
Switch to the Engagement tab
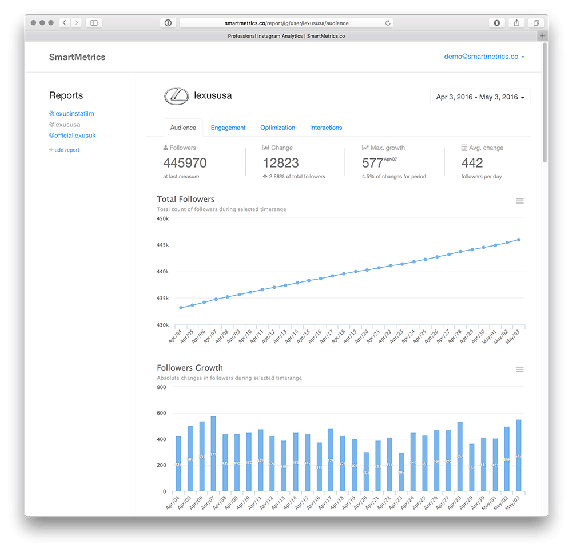[228, 127]
